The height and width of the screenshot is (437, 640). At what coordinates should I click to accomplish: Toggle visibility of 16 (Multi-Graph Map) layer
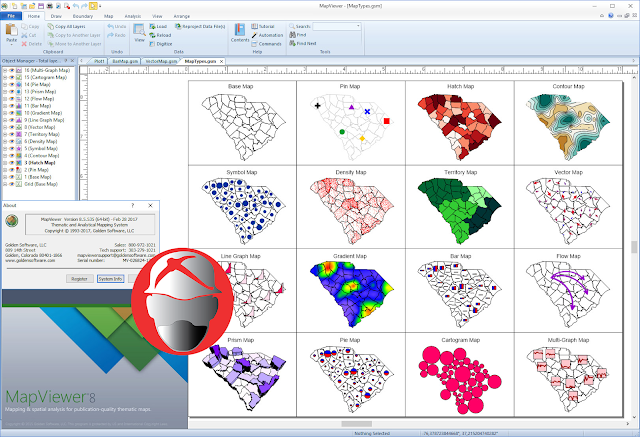point(12,70)
